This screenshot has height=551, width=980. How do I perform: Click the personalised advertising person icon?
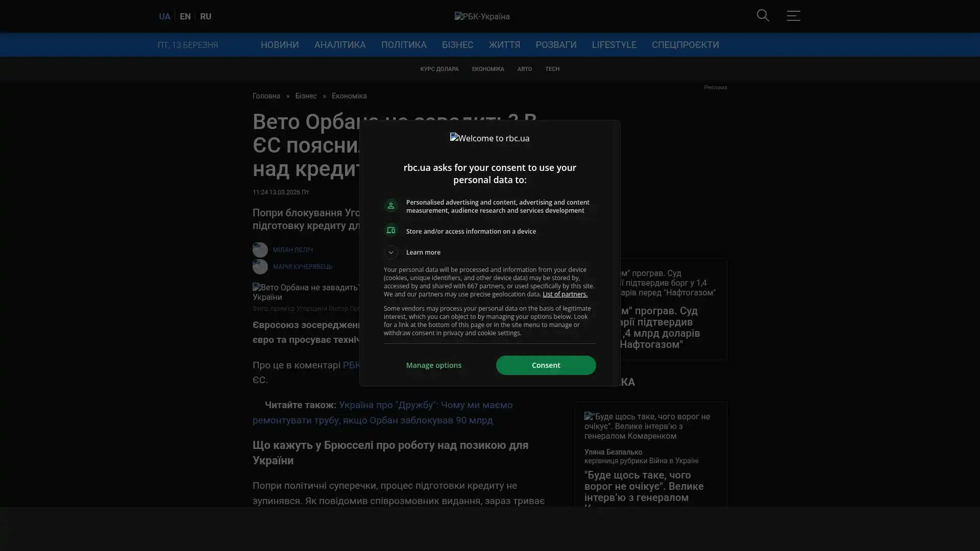[x=390, y=206]
